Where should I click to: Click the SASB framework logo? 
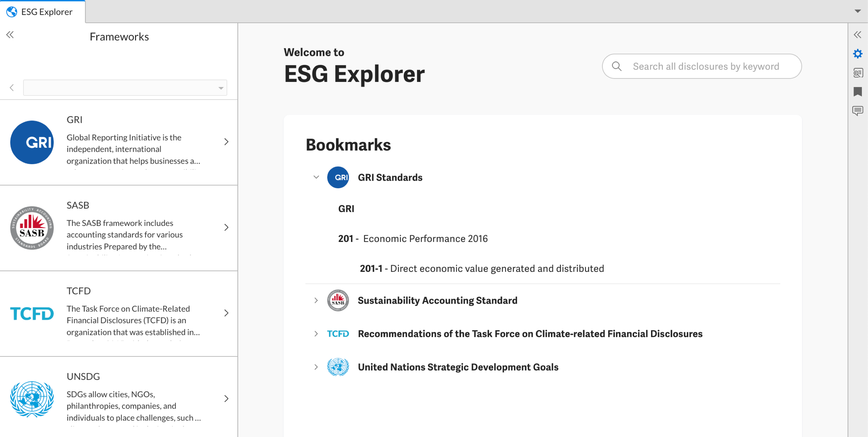pyautogui.click(x=32, y=228)
